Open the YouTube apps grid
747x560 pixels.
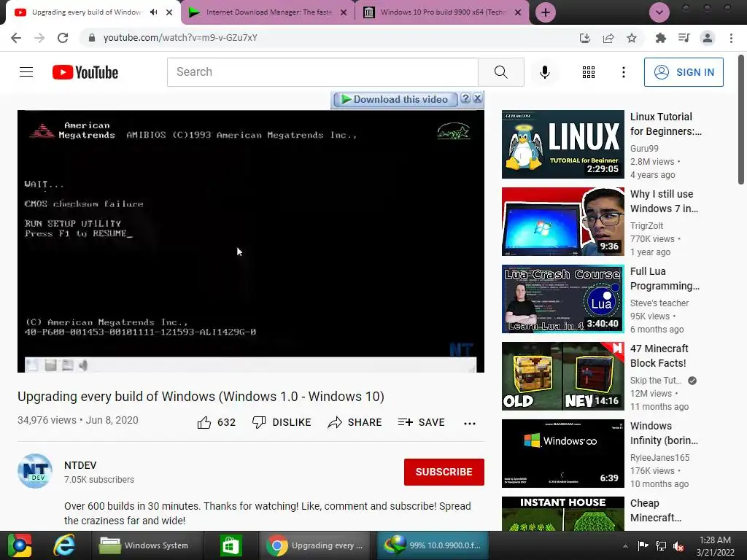(589, 72)
